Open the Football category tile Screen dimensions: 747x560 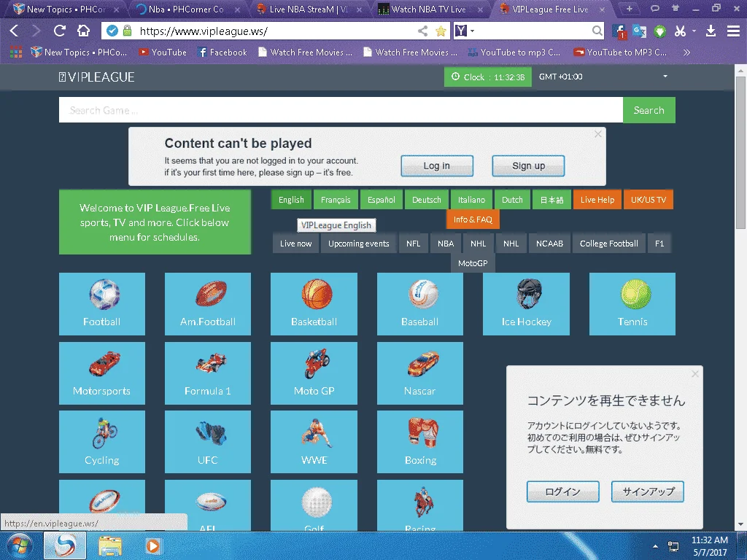[x=102, y=304]
